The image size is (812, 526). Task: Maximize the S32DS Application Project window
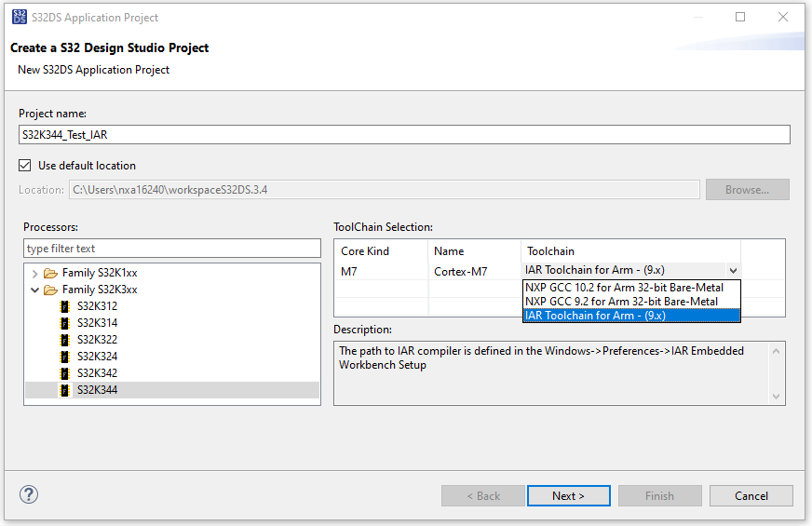(740, 17)
